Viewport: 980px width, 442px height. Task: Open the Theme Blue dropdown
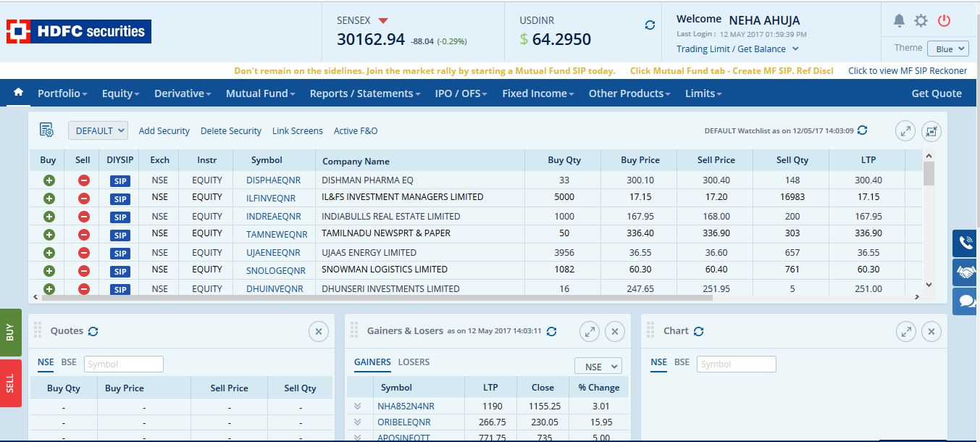(x=951, y=49)
